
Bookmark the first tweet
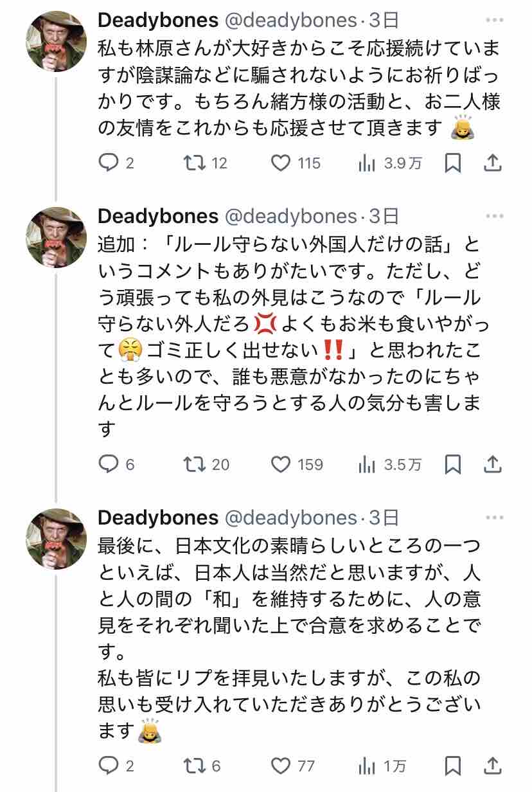[453, 163]
